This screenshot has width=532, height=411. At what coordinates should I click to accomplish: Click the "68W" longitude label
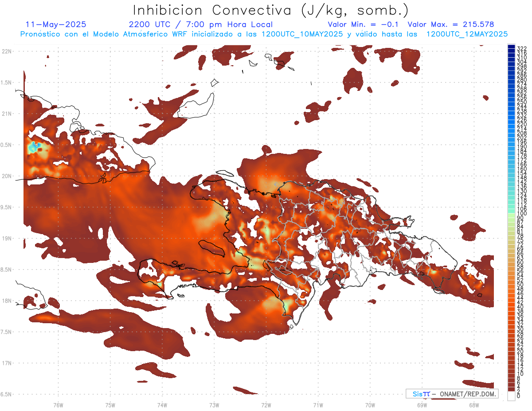(474, 405)
